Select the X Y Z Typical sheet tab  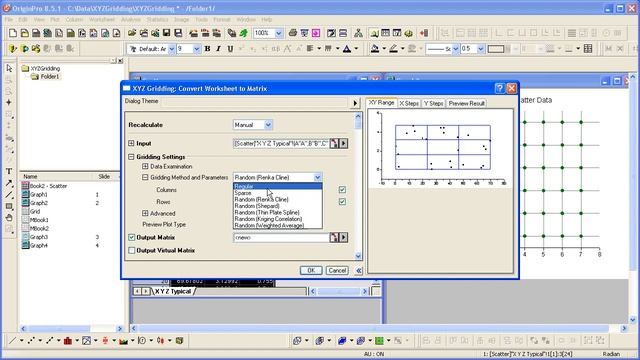click(x=173, y=291)
